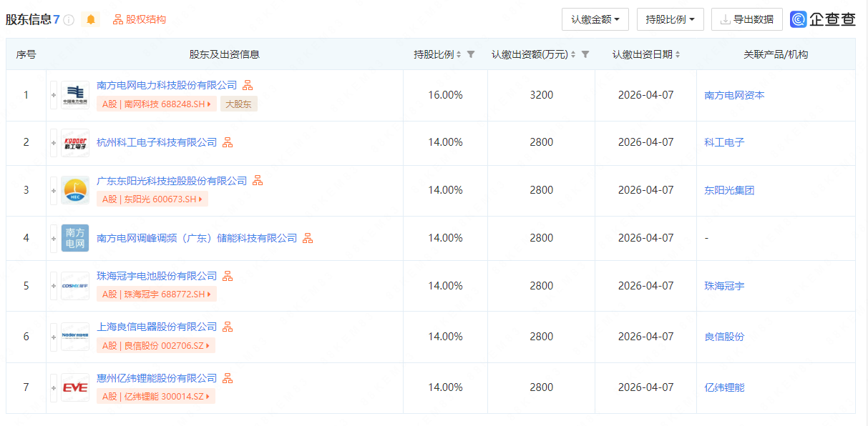Open the filter funnel on 认缴出资额 column
The image size is (868, 426).
585,54
